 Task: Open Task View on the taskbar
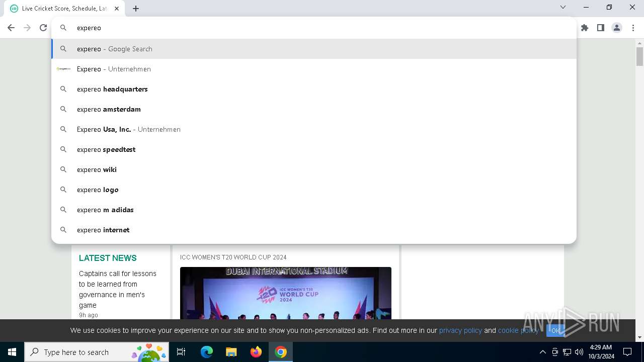(x=181, y=352)
